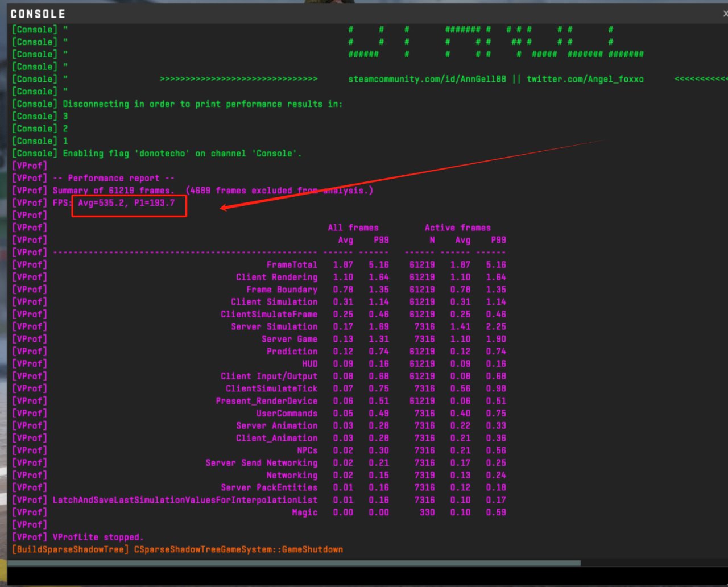Click the Client Simulation row label
The image size is (728, 587).
pyautogui.click(x=274, y=302)
